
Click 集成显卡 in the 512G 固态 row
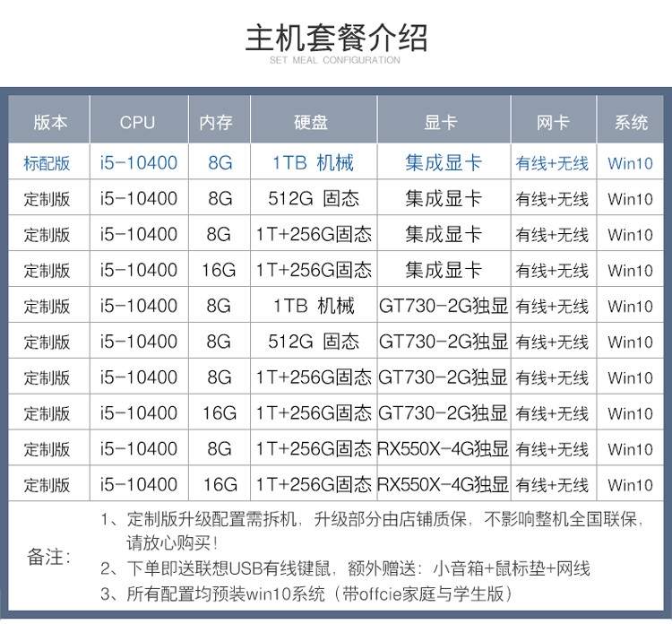click(444, 198)
